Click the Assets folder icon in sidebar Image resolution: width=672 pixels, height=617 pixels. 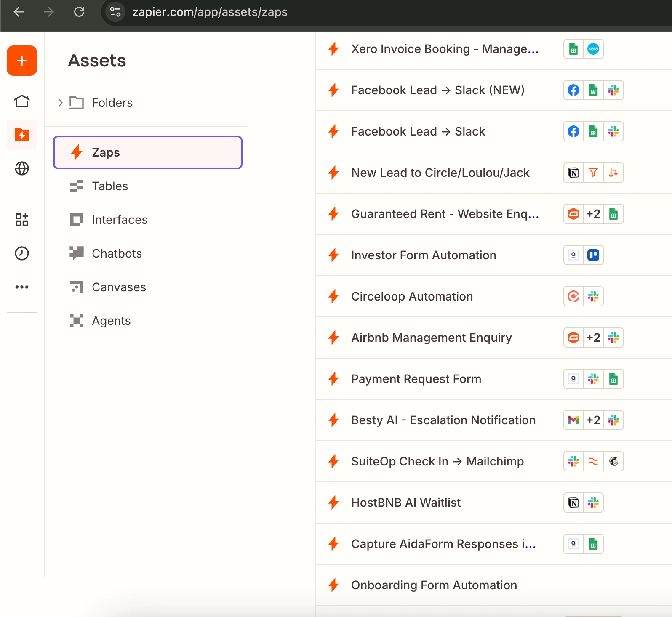click(x=22, y=135)
